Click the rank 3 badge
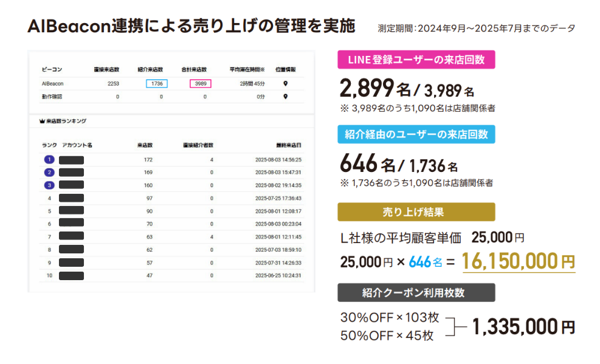This screenshot has height=364, width=600. click(49, 185)
